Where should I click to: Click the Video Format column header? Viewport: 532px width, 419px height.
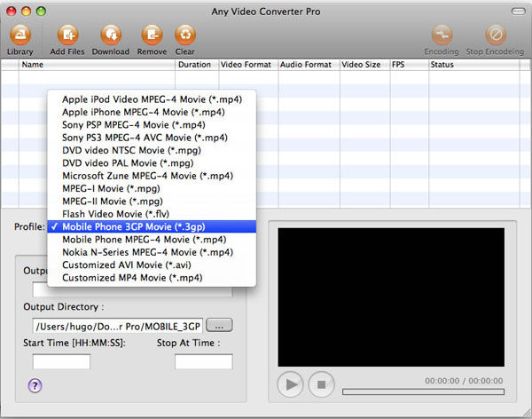(x=248, y=65)
